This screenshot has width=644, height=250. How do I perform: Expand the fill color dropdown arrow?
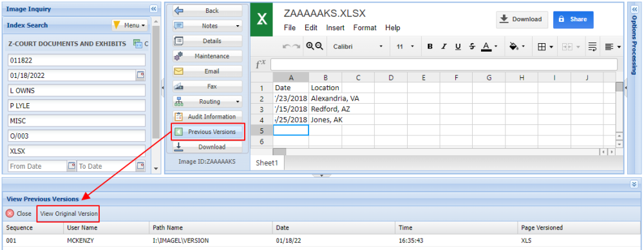[524, 46]
